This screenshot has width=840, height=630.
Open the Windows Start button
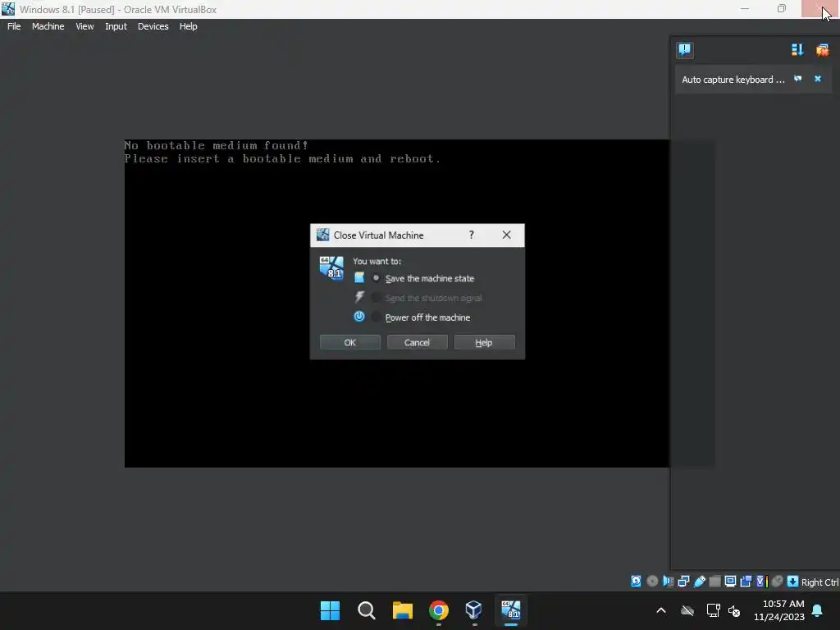(x=330, y=610)
